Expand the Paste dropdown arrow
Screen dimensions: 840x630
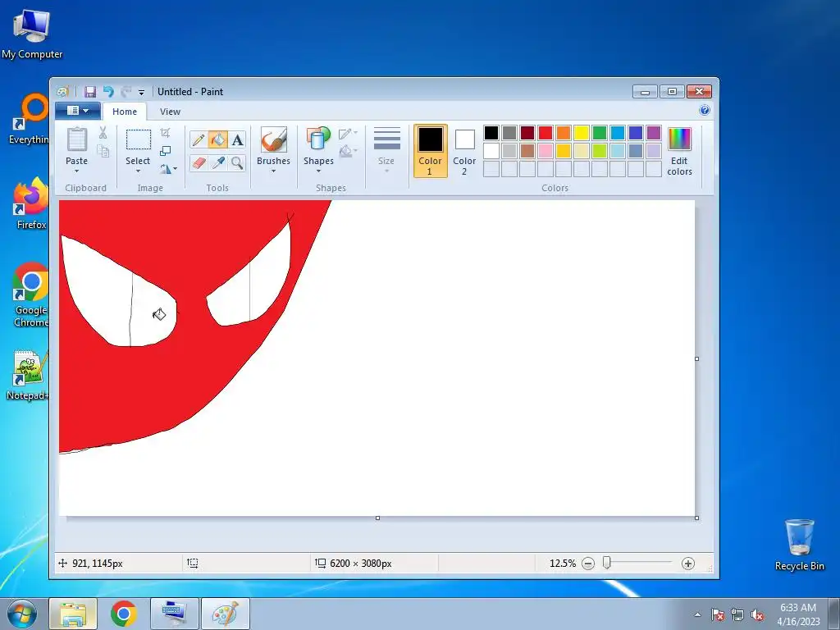pos(76,171)
